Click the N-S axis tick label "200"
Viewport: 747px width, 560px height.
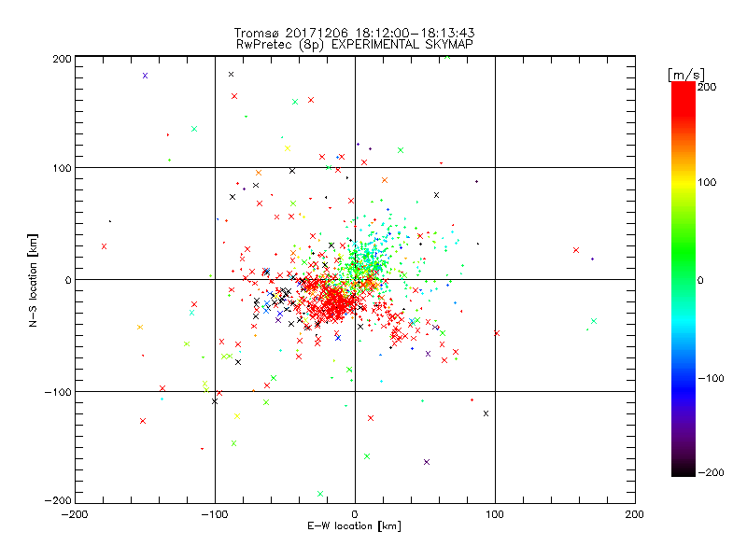click(x=62, y=59)
